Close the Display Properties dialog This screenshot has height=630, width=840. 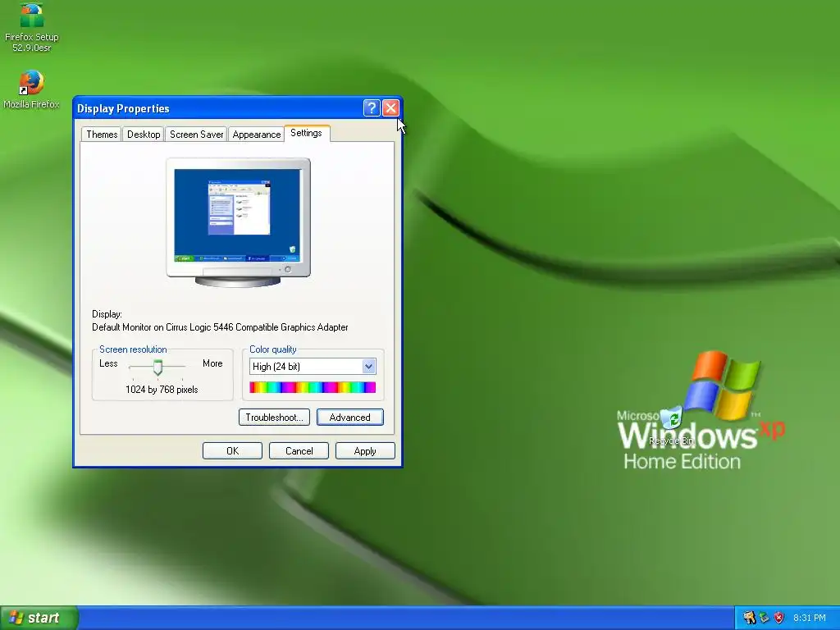click(x=390, y=108)
